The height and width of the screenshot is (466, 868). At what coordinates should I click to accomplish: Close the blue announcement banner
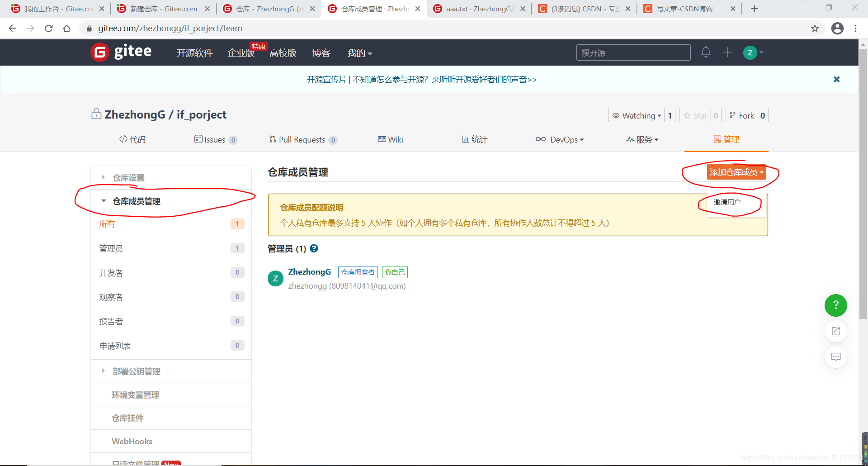pos(837,79)
